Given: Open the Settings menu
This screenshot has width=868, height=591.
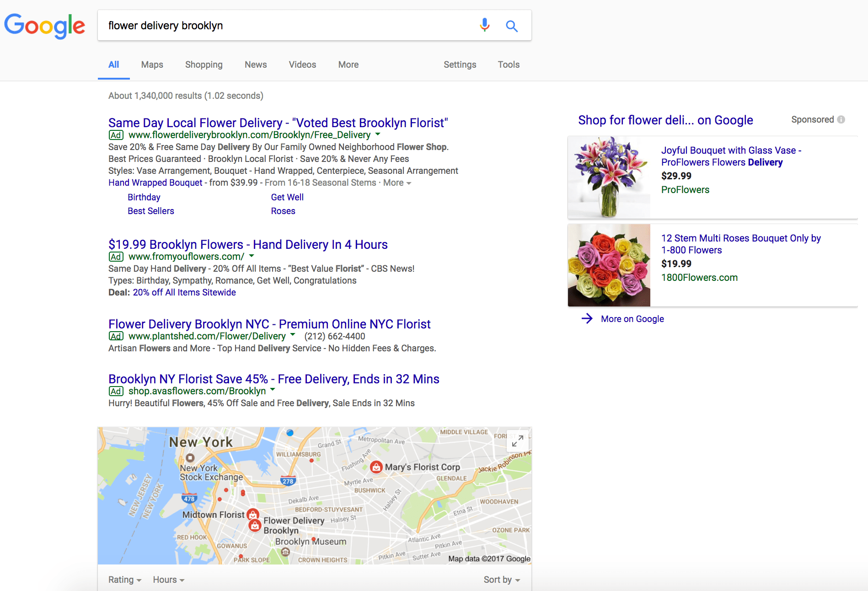Looking at the screenshot, I should click(x=460, y=64).
